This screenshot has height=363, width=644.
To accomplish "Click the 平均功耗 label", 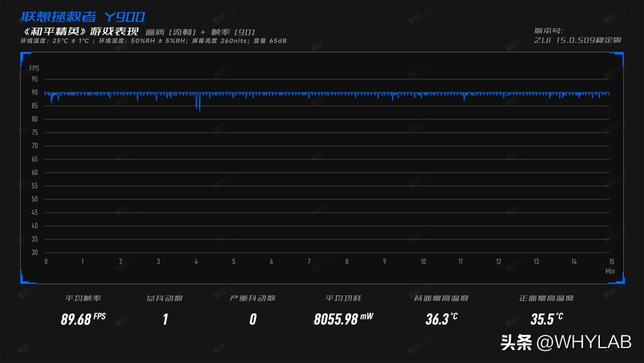I will [x=343, y=298].
